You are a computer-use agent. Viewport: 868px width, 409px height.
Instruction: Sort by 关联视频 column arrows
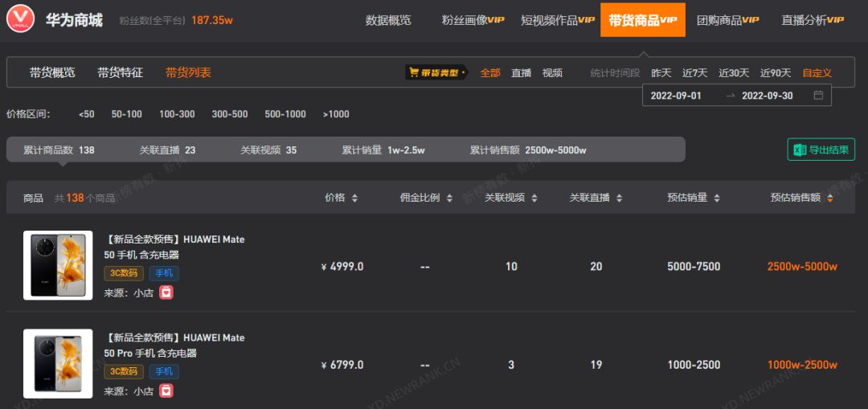point(534,198)
